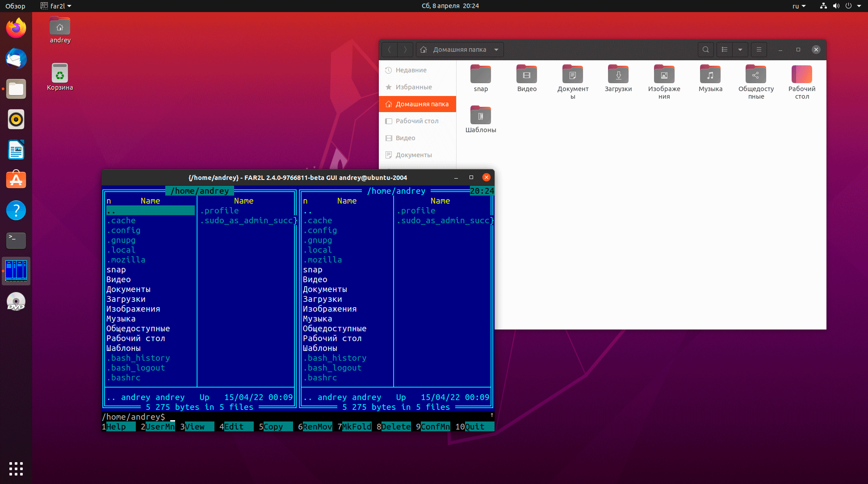868x484 pixels.
Task: Open Rhythmbox from the dock
Action: point(16,119)
